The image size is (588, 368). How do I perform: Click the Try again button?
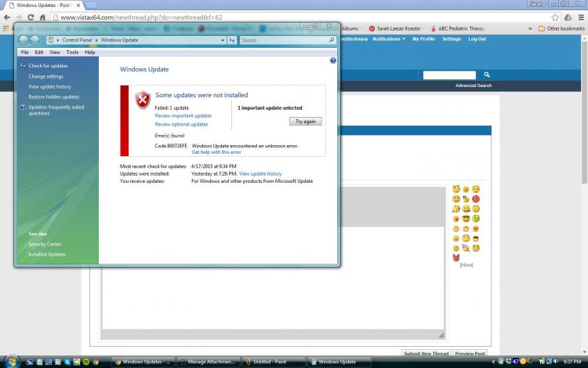[306, 121]
